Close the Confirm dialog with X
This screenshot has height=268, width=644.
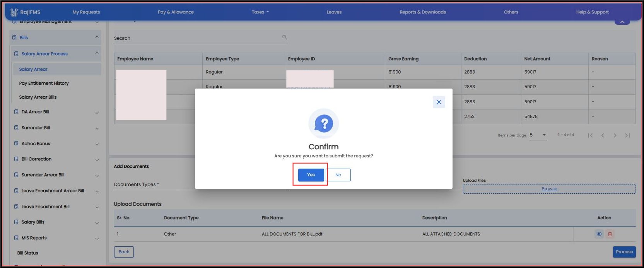[439, 102]
